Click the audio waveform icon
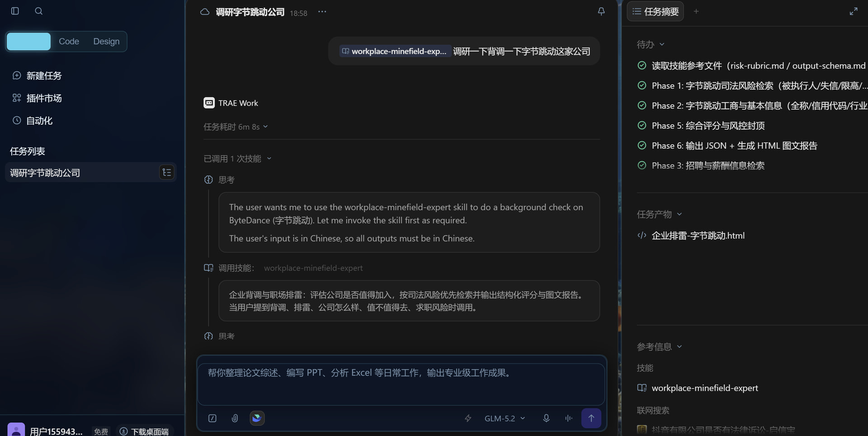Viewport: 868px width, 436px height. [x=569, y=418]
